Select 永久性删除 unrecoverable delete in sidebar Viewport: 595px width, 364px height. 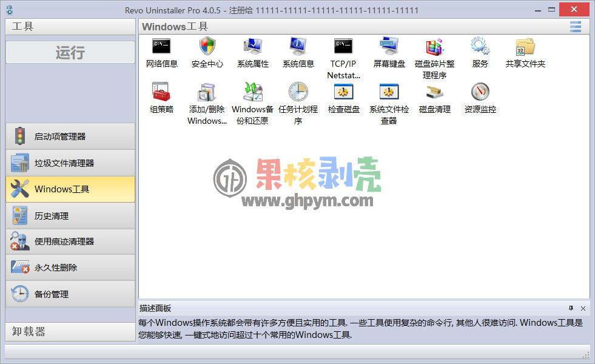(70, 268)
